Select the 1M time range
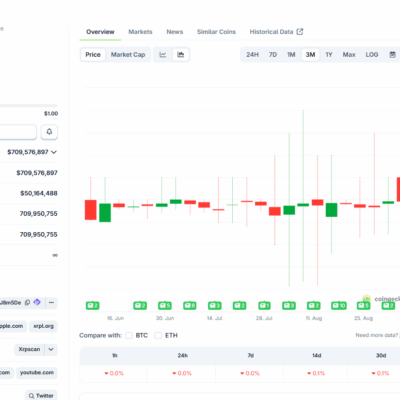 (291, 55)
